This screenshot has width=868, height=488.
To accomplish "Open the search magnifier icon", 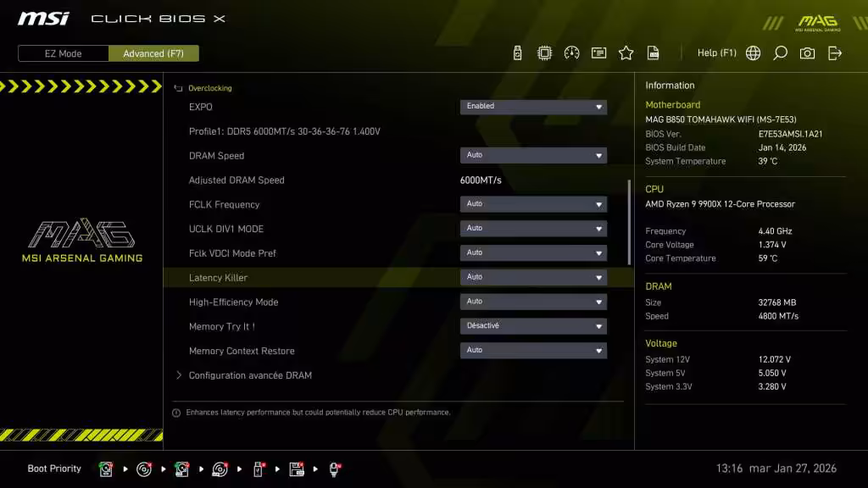I will click(x=780, y=53).
